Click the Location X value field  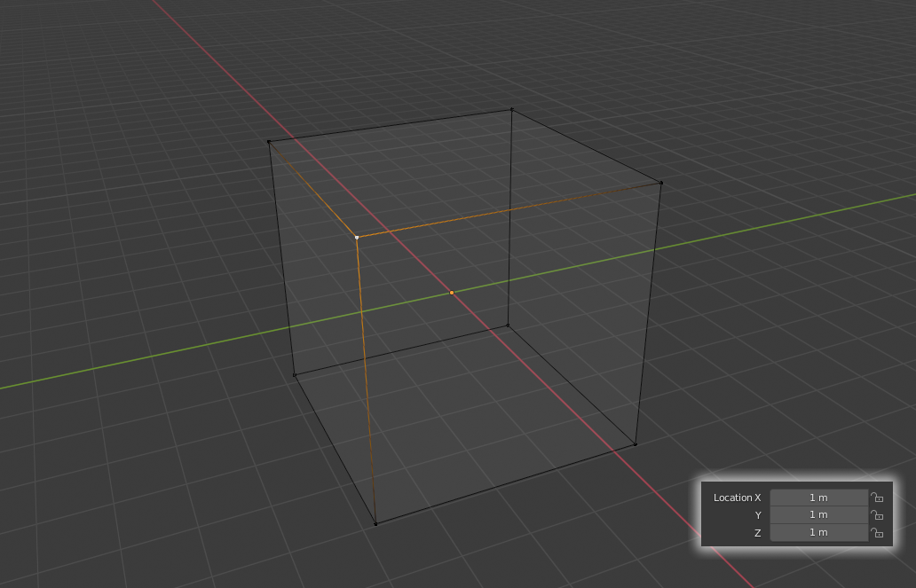click(818, 498)
